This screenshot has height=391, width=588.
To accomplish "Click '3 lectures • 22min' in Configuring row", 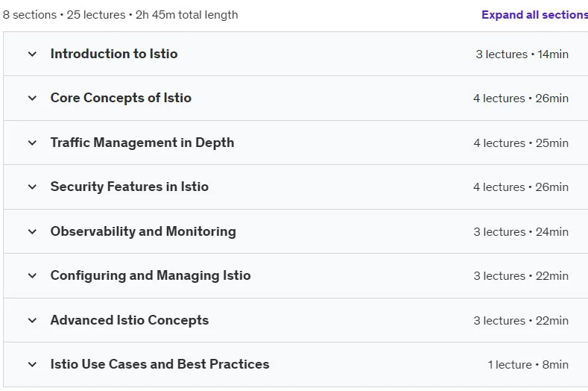I will pyautogui.click(x=521, y=275).
